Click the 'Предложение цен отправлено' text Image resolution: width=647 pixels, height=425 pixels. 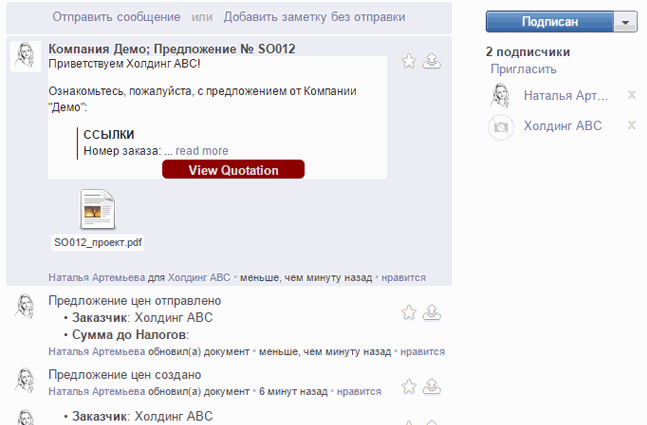click(x=135, y=301)
